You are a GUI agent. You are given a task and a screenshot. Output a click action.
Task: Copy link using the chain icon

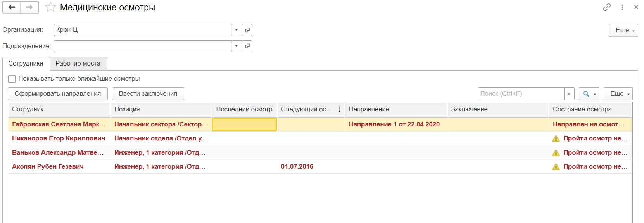click(x=607, y=7)
